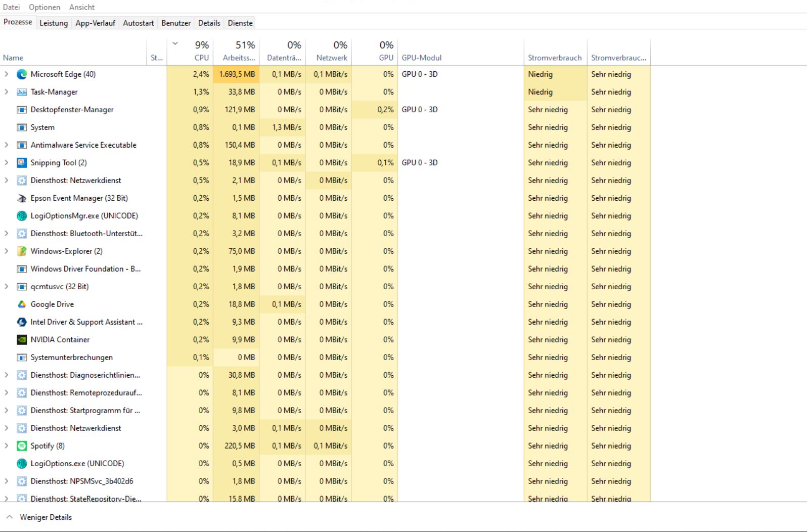
Task: Click the Diensthost: Diagnoserichtlinien gear icon
Action: (x=22, y=375)
